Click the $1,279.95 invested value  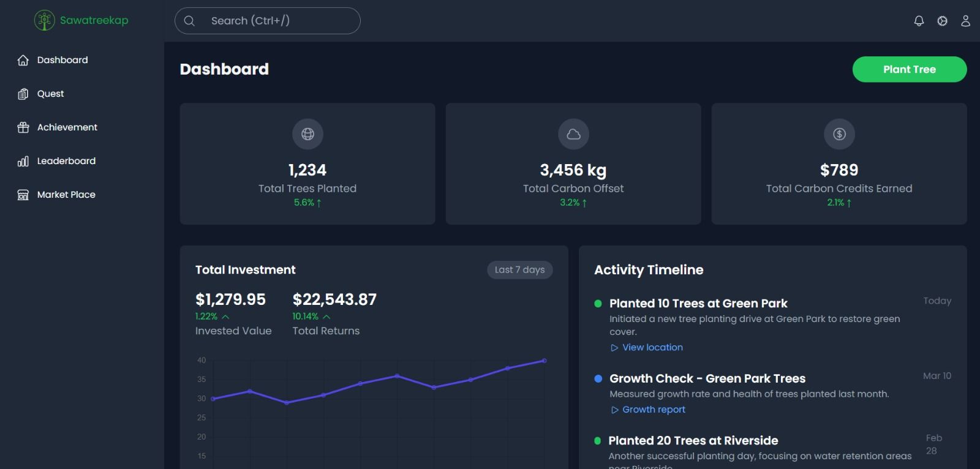coord(230,299)
